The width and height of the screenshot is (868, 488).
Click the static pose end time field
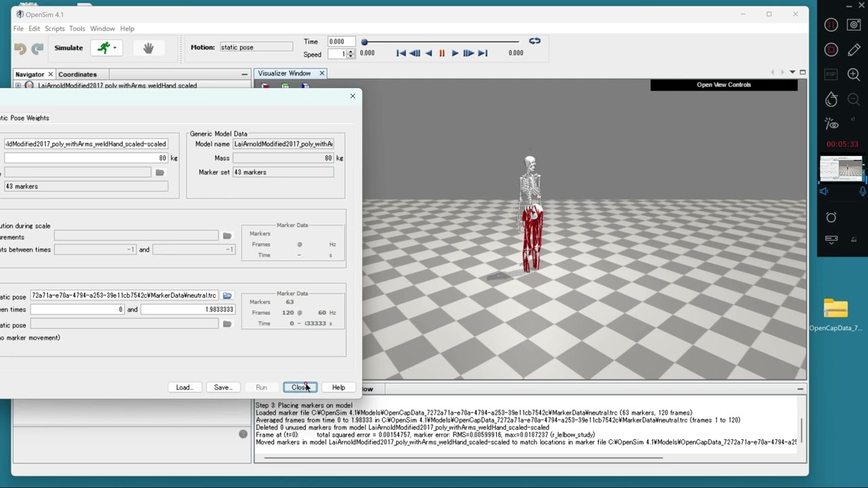pos(188,310)
